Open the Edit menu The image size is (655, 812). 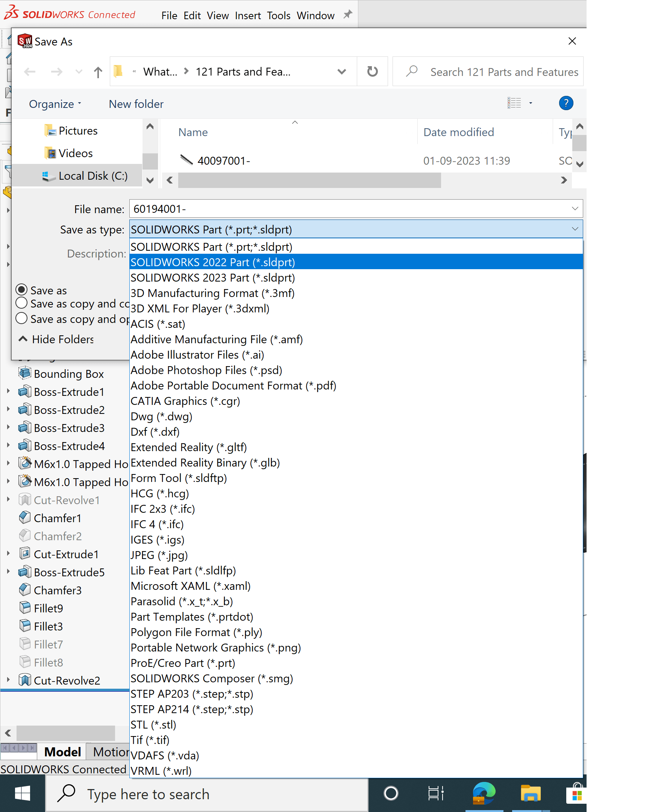coord(192,15)
